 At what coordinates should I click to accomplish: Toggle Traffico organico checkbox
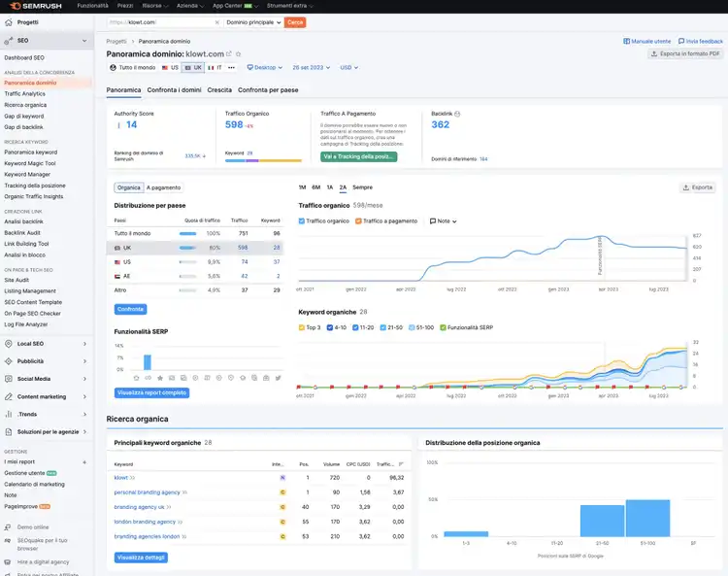pyautogui.click(x=302, y=221)
